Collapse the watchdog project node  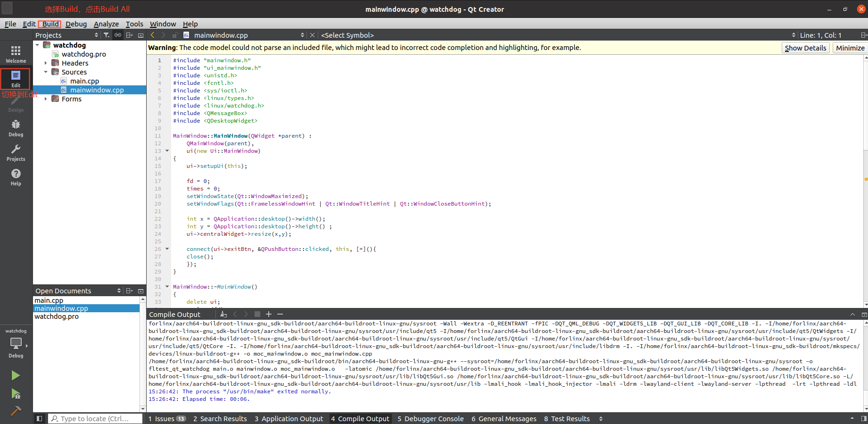(x=37, y=45)
